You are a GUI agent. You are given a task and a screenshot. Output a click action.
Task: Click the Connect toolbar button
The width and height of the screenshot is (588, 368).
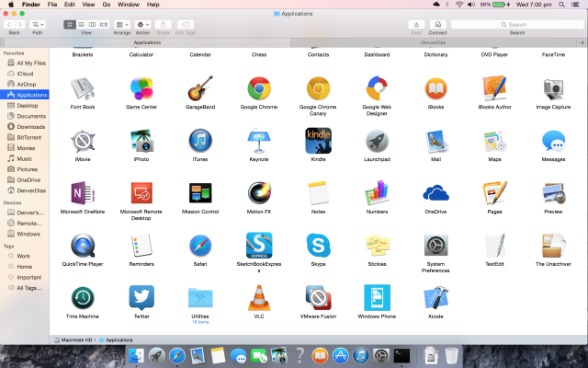pyautogui.click(x=437, y=25)
